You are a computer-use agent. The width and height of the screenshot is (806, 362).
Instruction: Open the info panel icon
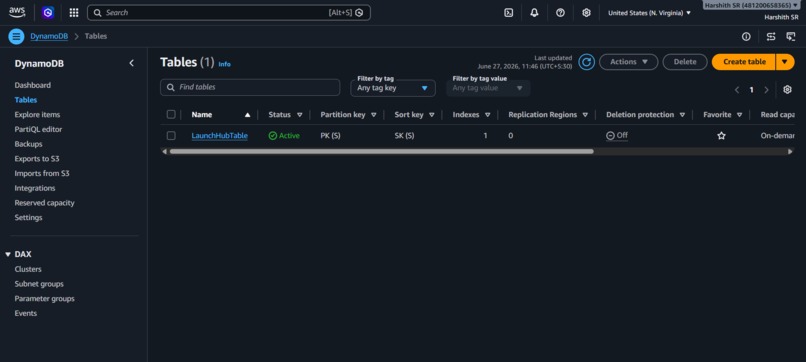coord(746,37)
